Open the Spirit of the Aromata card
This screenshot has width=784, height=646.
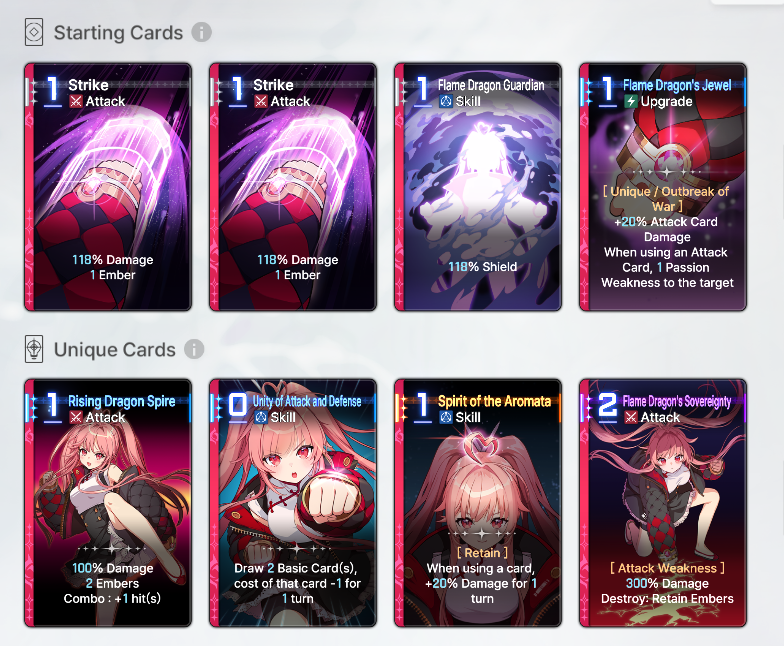[478, 503]
